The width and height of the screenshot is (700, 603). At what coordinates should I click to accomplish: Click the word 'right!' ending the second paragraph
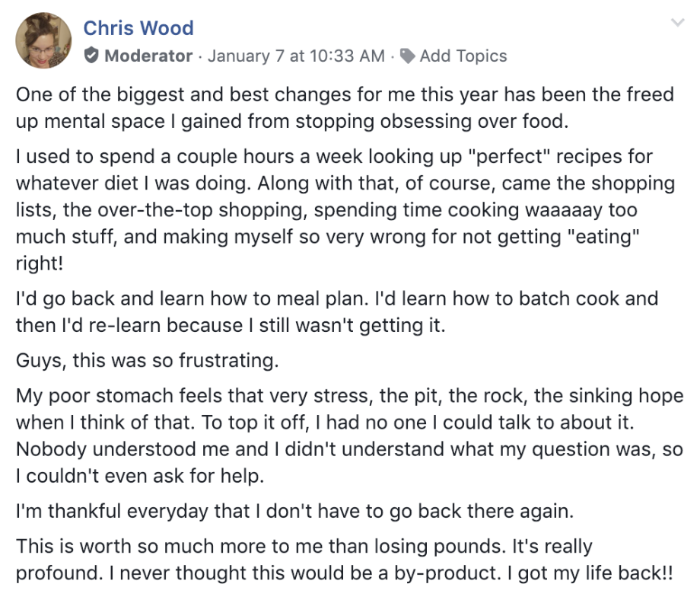(x=40, y=263)
